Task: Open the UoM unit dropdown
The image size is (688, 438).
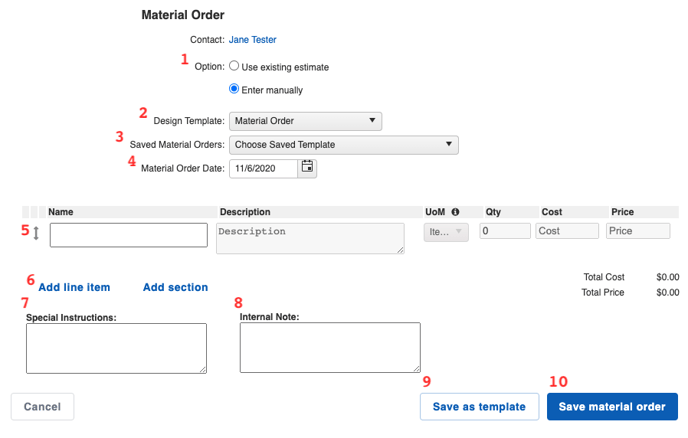Action: click(446, 232)
